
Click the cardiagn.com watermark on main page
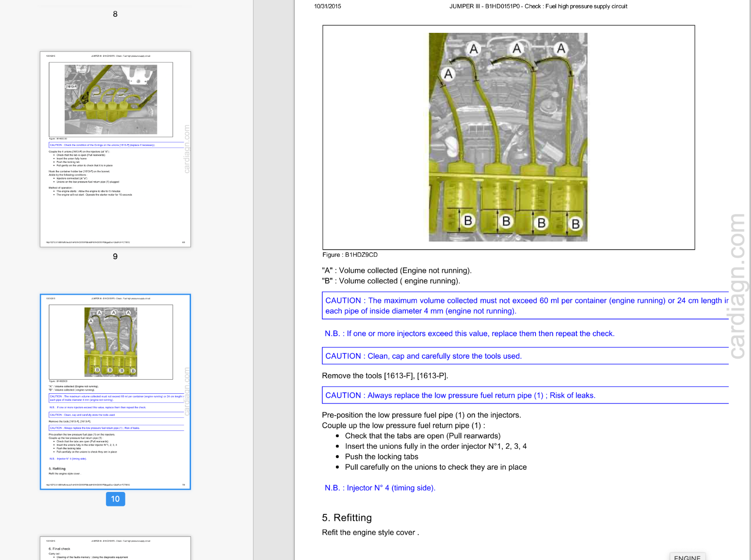click(737, 286)
